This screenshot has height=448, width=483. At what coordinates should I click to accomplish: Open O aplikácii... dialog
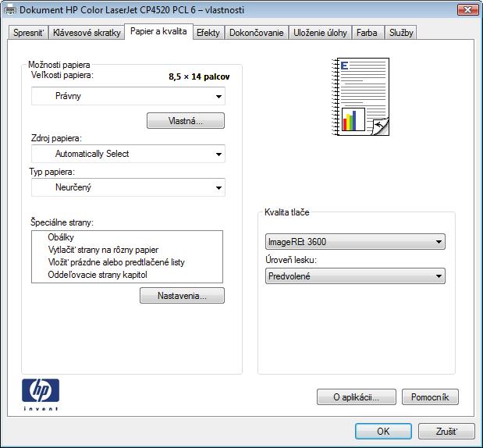point(357,397)
